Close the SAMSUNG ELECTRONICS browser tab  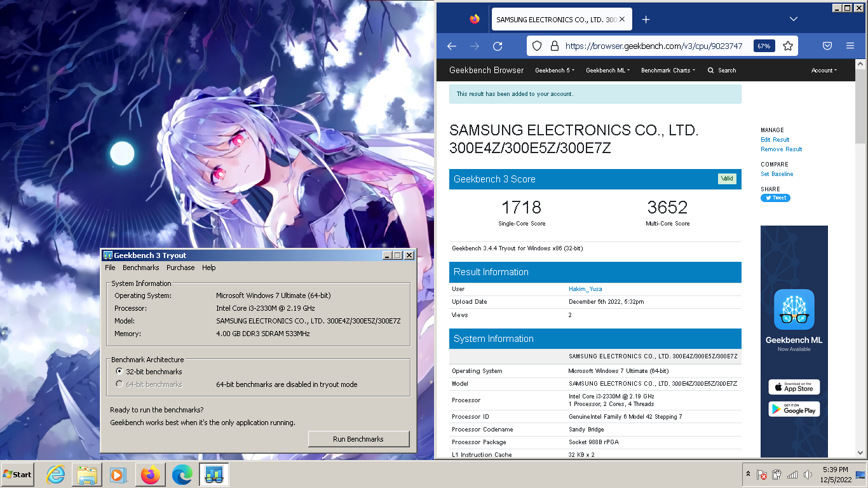tap(623, 19)
